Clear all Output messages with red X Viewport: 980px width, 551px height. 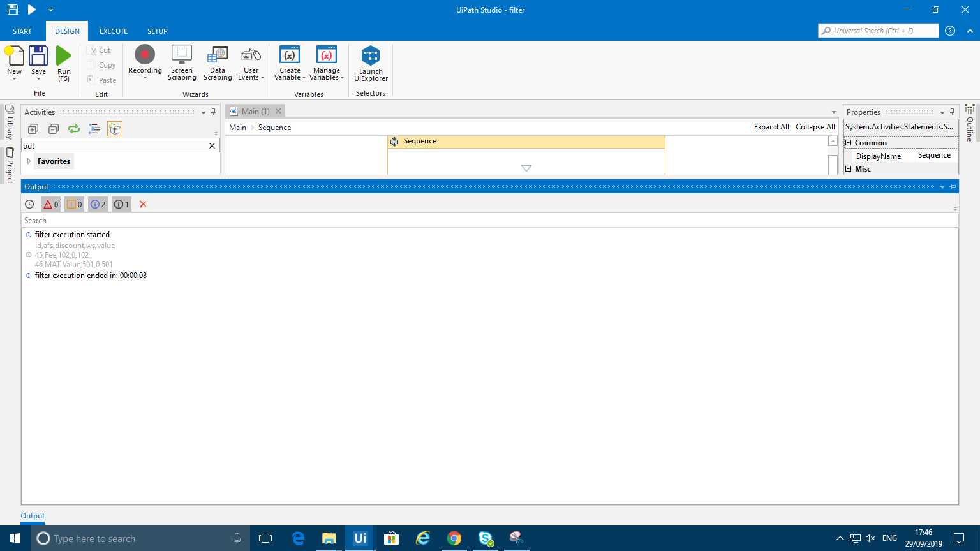point(143,204)
